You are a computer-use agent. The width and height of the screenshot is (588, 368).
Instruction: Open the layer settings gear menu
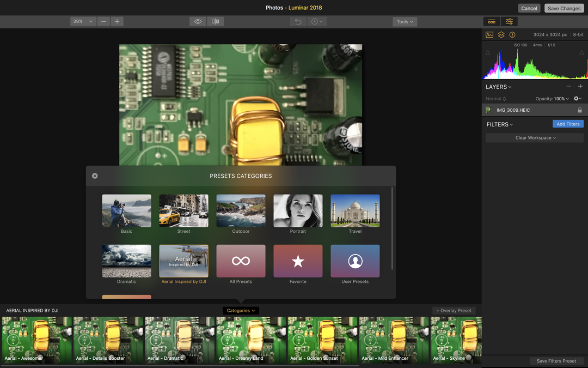pos(578,98)
